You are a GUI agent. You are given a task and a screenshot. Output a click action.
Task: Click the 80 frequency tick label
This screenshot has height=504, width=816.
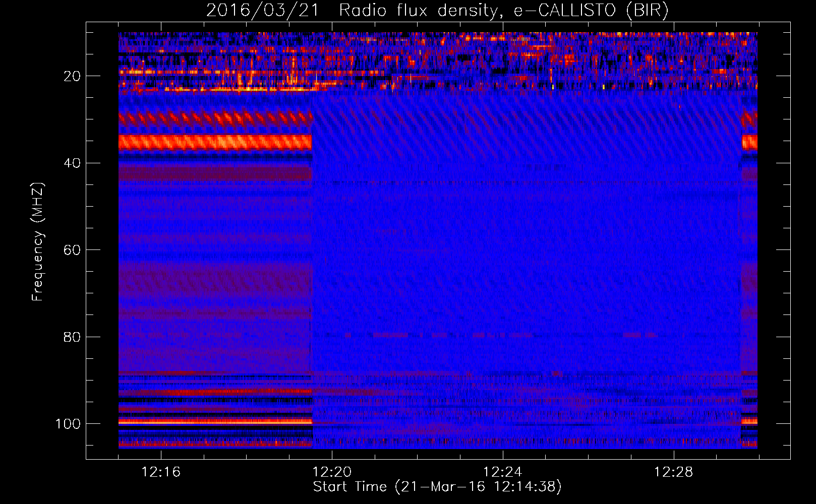[72, 337]
